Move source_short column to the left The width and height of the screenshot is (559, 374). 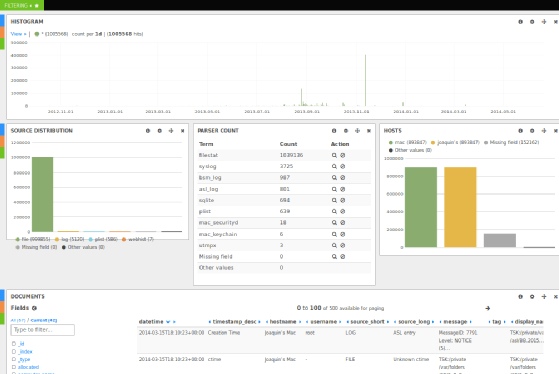tap(348, 322)
